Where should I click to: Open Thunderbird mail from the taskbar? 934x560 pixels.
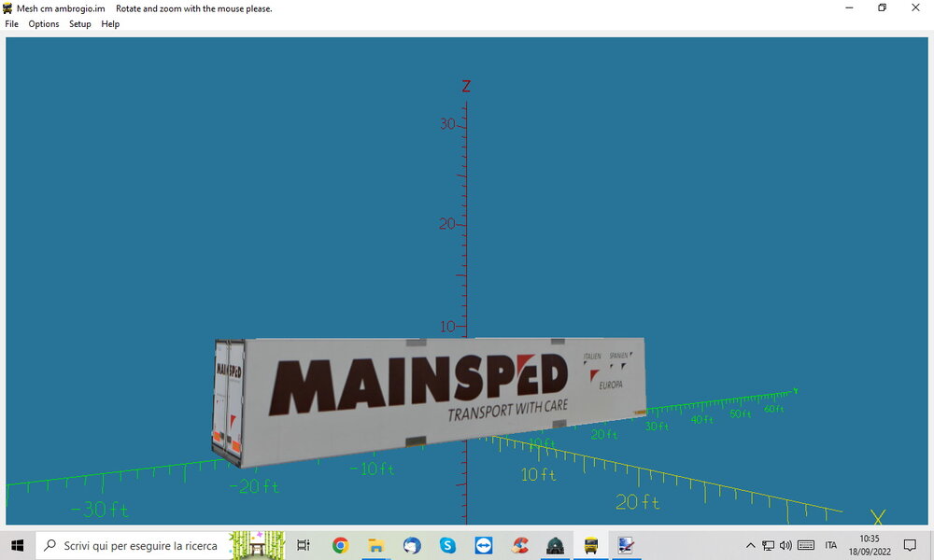[x=412, y=545]
